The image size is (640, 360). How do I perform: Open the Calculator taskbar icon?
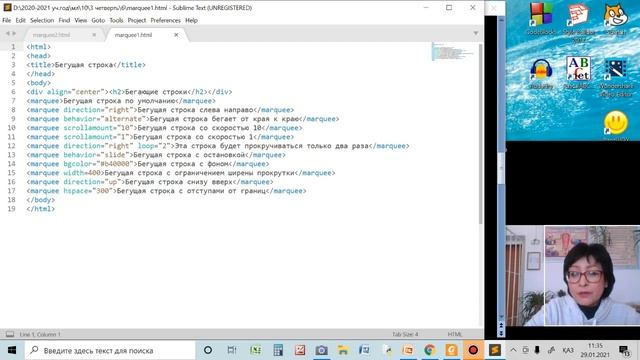coord(278,350)
